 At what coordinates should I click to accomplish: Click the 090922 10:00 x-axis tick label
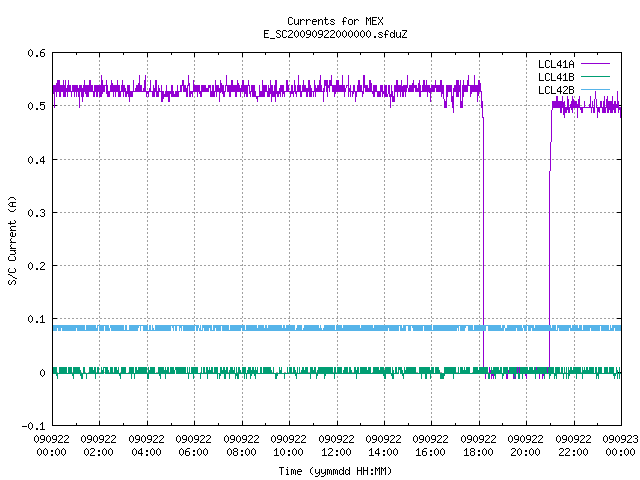click(x=288, y=446)
